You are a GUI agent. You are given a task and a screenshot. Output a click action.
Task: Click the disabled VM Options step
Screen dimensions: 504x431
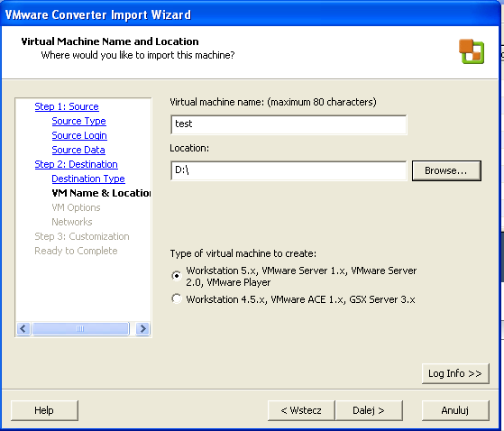click(x=76, y=207)
